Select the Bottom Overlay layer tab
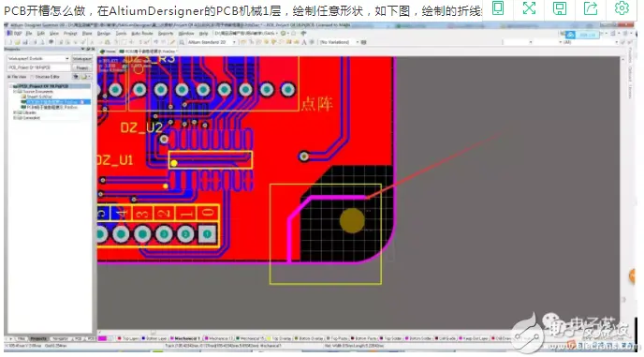This screenshot has height=357, width=644. pyautogui.click(x=309, y=338)
